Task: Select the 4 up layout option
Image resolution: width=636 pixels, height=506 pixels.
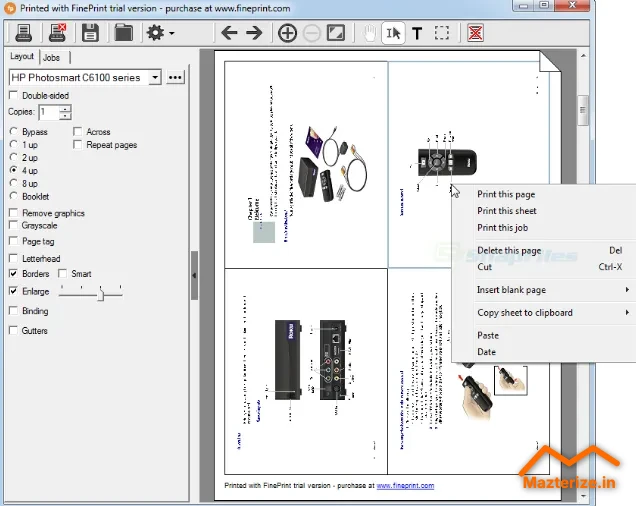Action: (x=13, y=170)
